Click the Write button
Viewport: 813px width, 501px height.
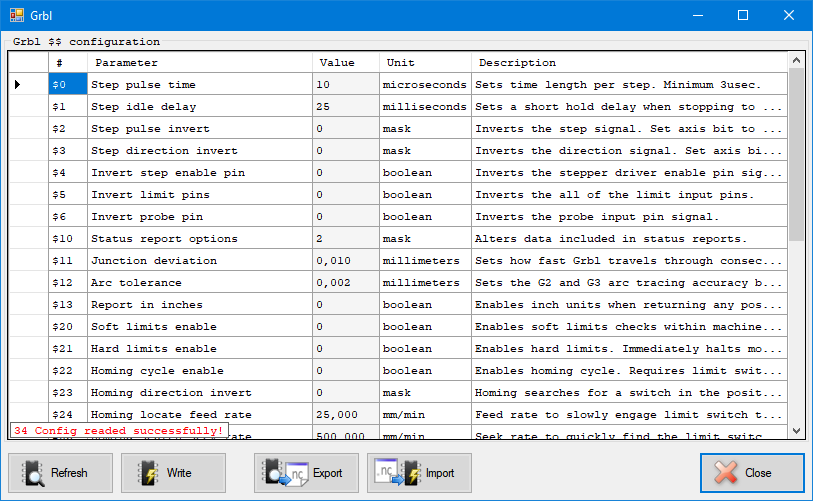[x=173, y=473]
